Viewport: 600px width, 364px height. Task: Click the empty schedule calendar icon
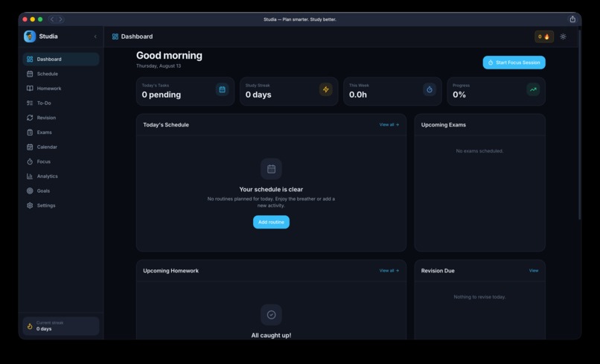271,169
